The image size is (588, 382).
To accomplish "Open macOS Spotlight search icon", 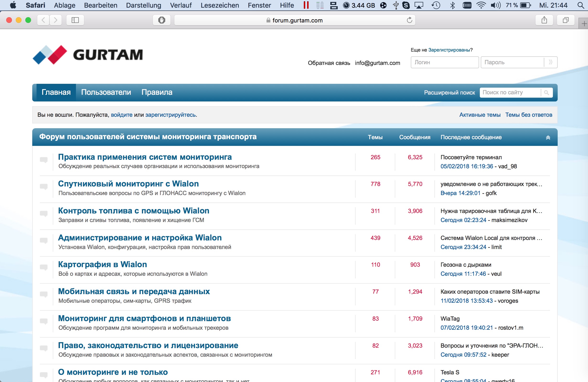I will tap(581, 5).
